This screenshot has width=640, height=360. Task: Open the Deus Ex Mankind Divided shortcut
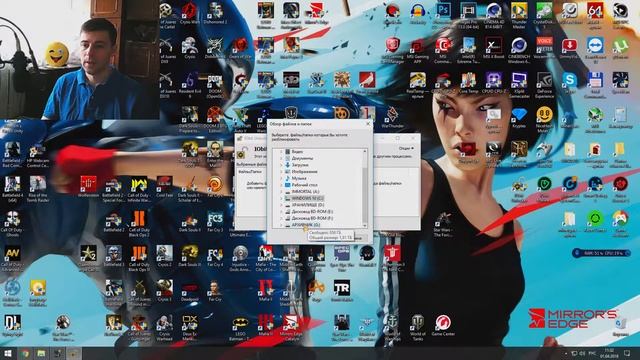pos(189,328)
